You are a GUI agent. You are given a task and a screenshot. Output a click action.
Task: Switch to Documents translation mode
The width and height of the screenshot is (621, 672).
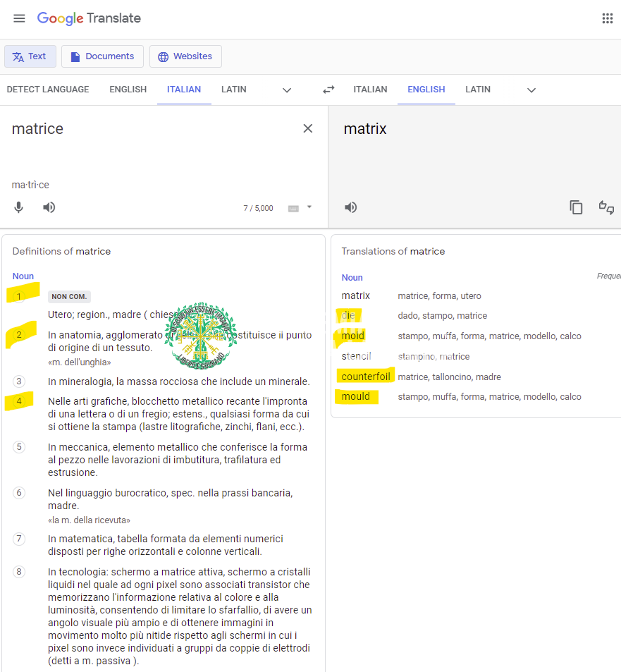pyautogui.click(x=102, y=56)
